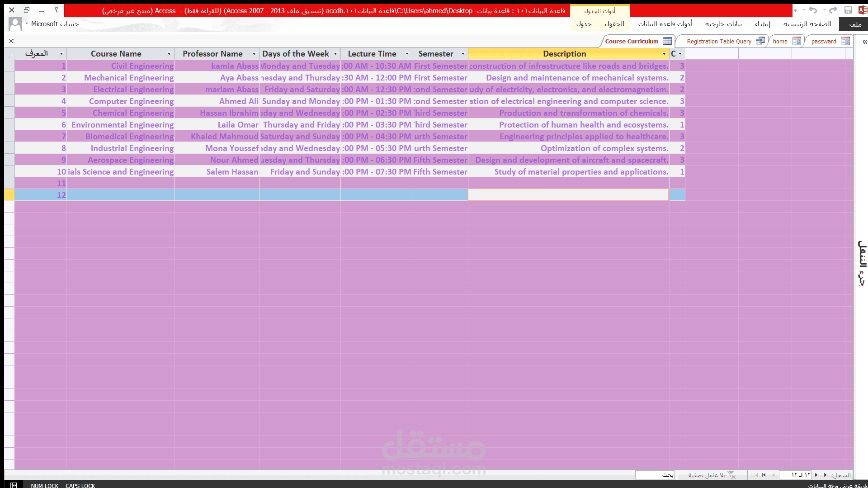Select the row selector for Computer Engineering

[9, 101]
